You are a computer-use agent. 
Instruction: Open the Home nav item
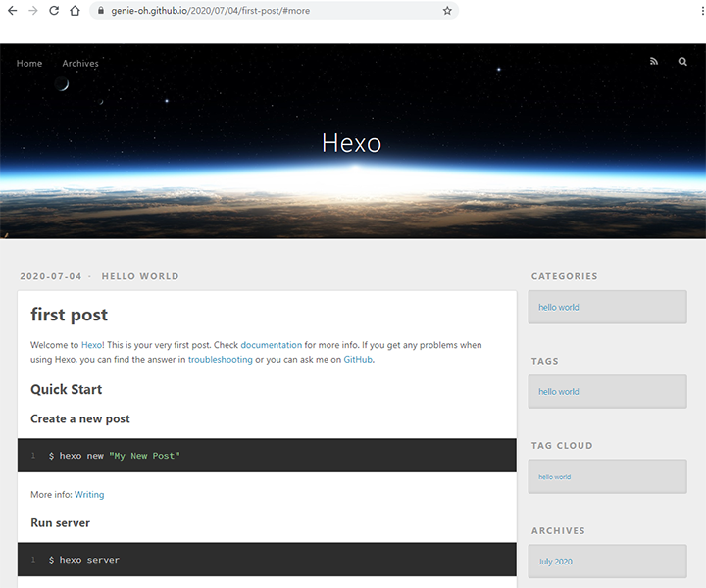pyautogui.click(x=29, y=64)
